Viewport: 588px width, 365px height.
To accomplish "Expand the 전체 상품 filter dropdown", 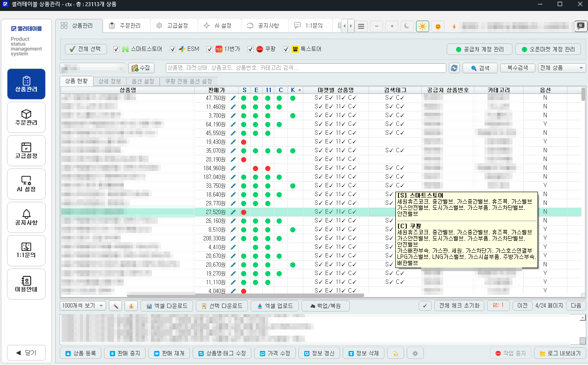I will click(562, 68).
